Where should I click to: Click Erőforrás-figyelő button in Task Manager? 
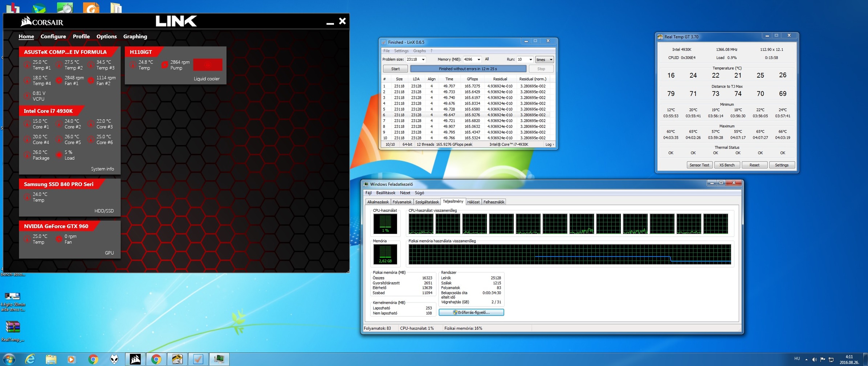pyautogui.click(x=471, y=312)
